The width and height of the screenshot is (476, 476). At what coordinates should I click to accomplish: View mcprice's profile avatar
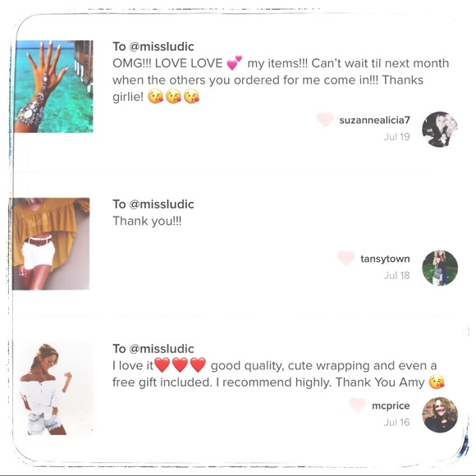[x=440, y=414]
